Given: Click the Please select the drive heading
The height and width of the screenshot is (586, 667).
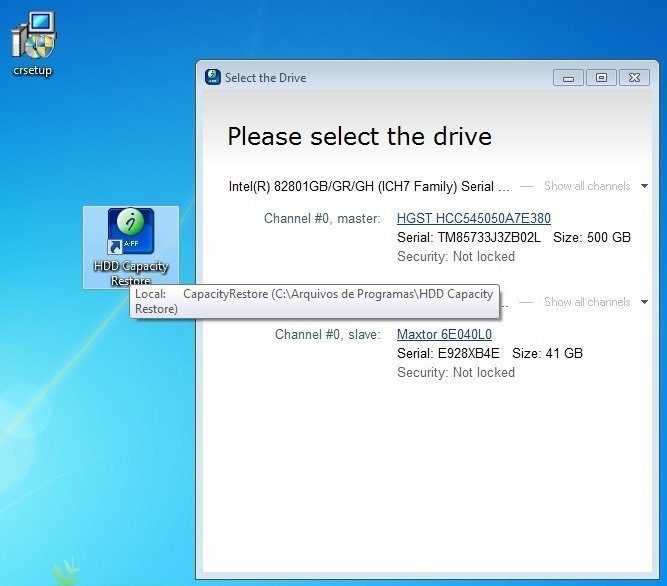Looking at the screenshot, I should coord(359,137).
